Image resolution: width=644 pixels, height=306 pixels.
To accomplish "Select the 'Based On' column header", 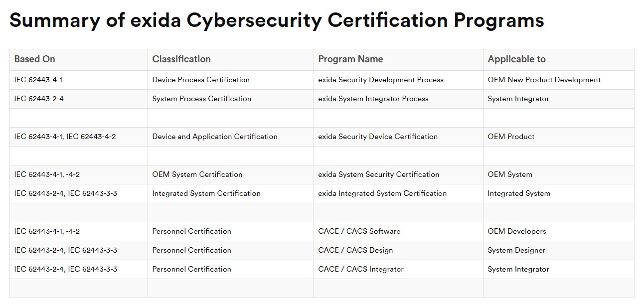I will pos(79,59).
